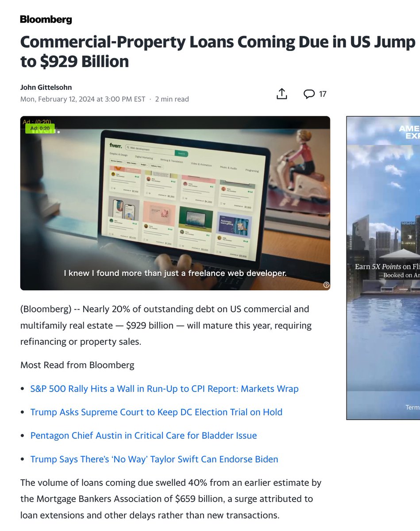Open the comments bubble icon
The height and width of the screenshot is (531, 420).
click(x=309, y=94)
